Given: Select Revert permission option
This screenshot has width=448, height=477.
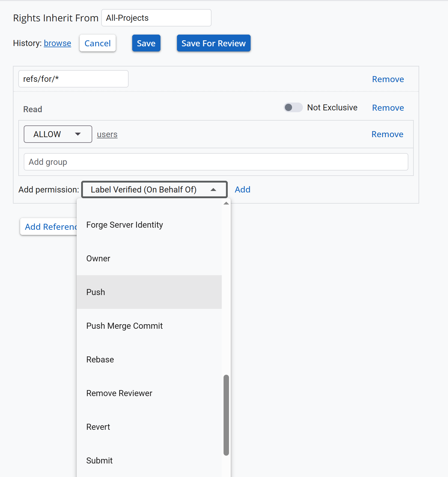Looking at the screenshot, I should [x=149, y=427].
